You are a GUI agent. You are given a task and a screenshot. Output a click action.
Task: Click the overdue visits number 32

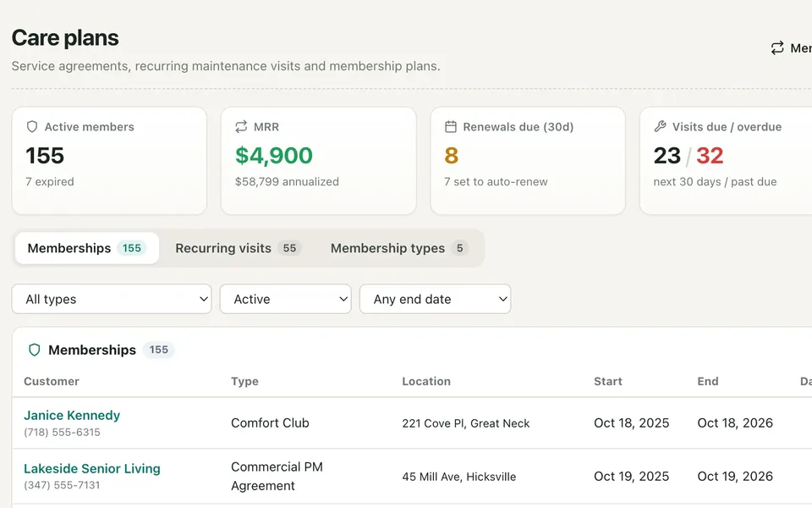(710, 156)
